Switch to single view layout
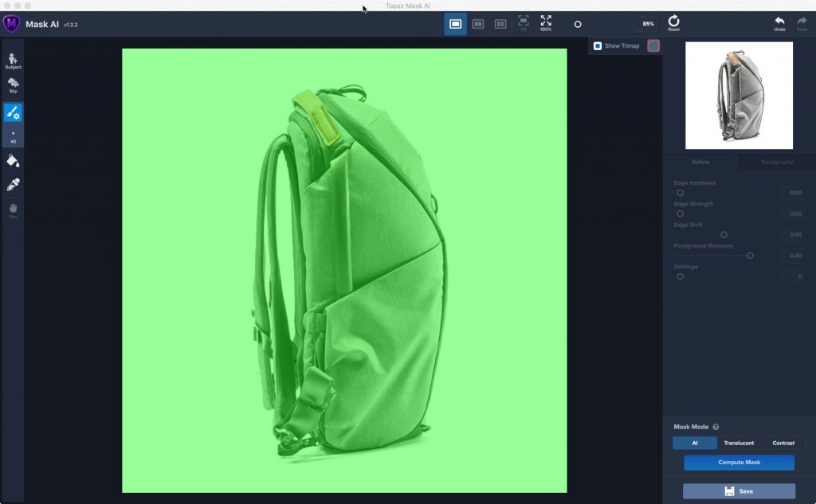The image size is (816, 504). tap(455, 24)
